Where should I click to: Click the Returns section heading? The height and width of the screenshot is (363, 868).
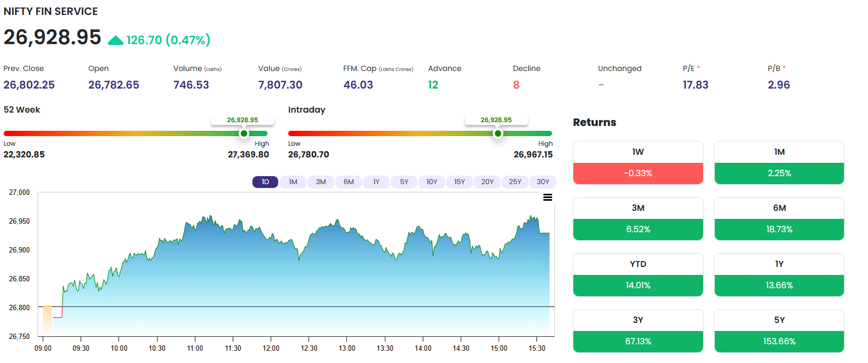[x=595, y=122]
